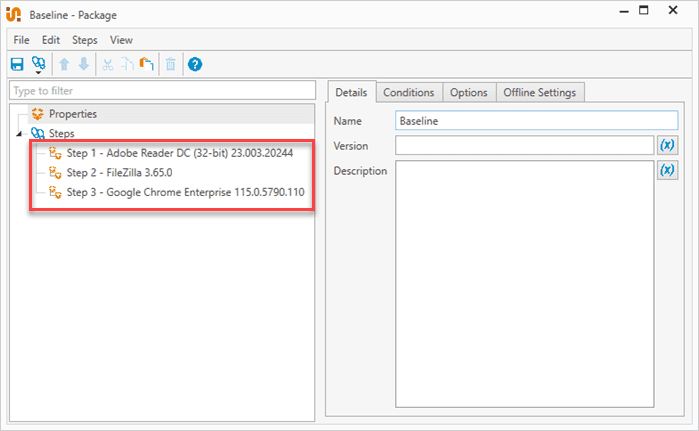Click the PDQ app logo in title bar

click(x=13, y=14)
